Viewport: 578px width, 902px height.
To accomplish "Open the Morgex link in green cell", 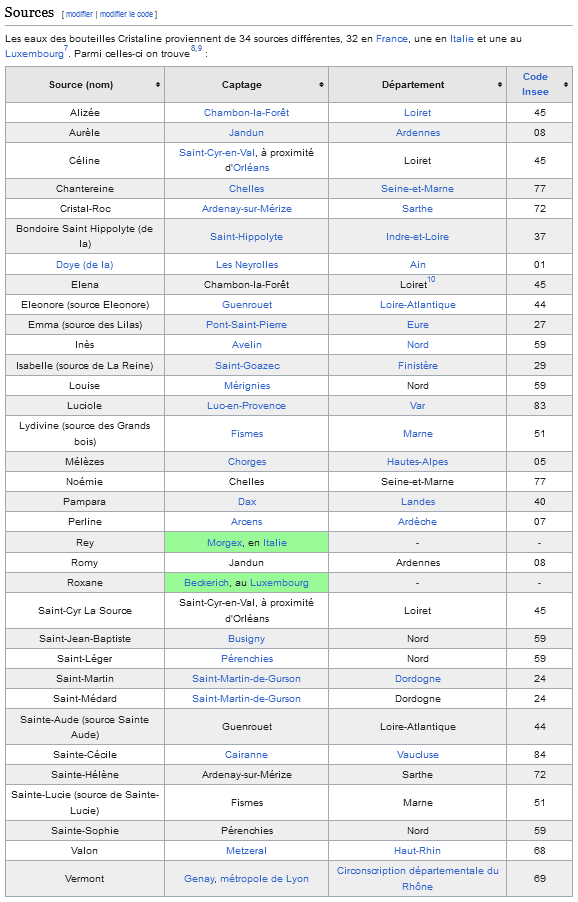I will point(224,542).
